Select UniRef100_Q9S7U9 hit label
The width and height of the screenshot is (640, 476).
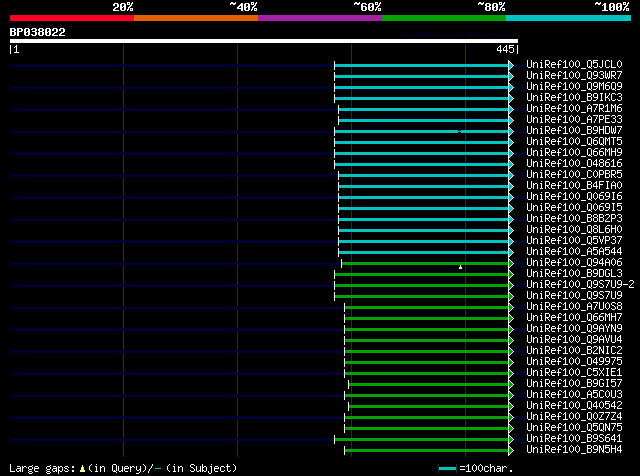pos(574,296)
